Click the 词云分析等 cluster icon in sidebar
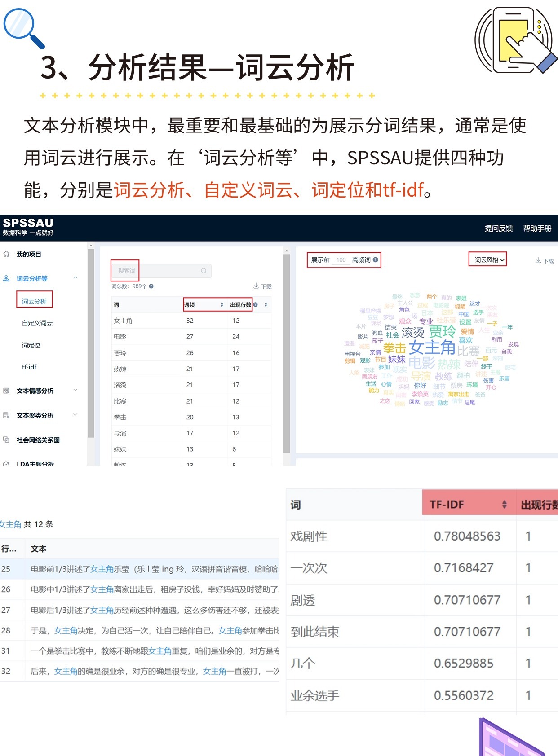The image size is (558, 756). [6, 278]
